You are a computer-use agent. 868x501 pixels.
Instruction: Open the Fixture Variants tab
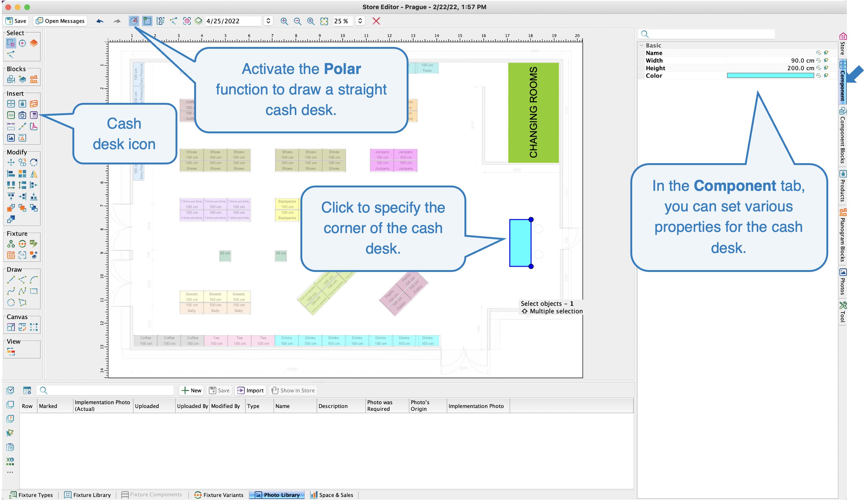tap(219, 495)
